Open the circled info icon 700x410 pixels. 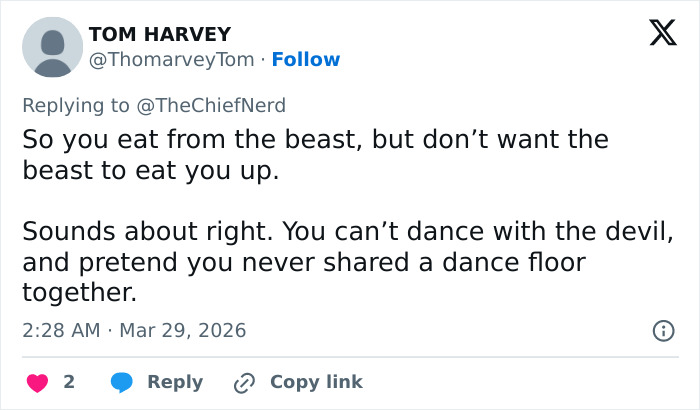click(662, 330)
